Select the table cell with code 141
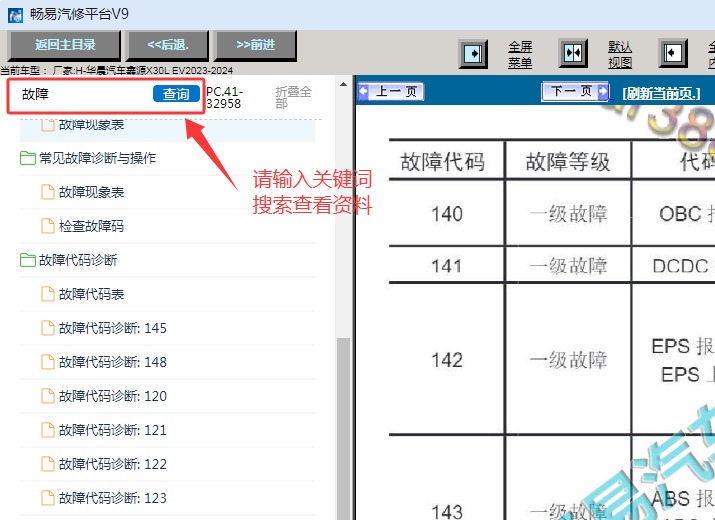 (447, 266)
